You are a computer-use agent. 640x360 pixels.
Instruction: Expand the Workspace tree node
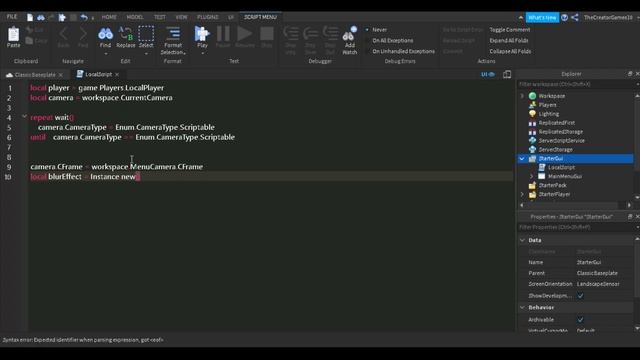click(x=522, y=96)
